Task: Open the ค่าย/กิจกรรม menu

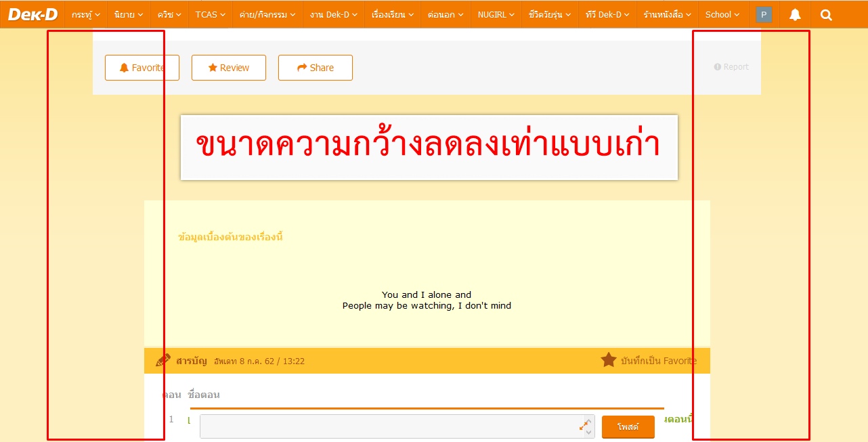Action: pyautogui.click(x=267, y=14)
